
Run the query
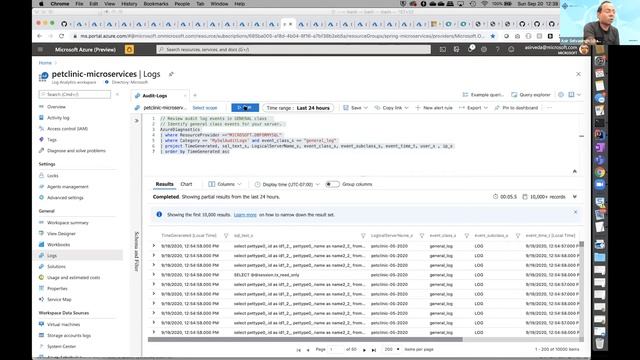click(x=245, y=108)
